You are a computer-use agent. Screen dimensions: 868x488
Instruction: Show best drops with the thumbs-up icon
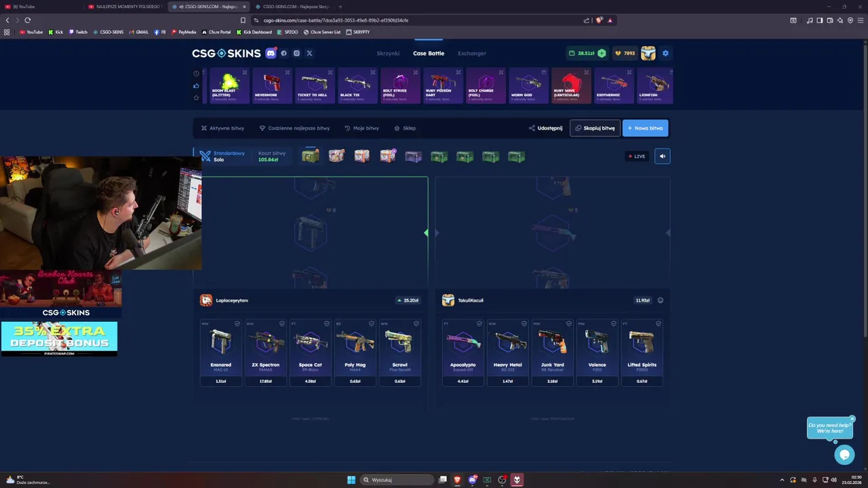pos(197,85)
